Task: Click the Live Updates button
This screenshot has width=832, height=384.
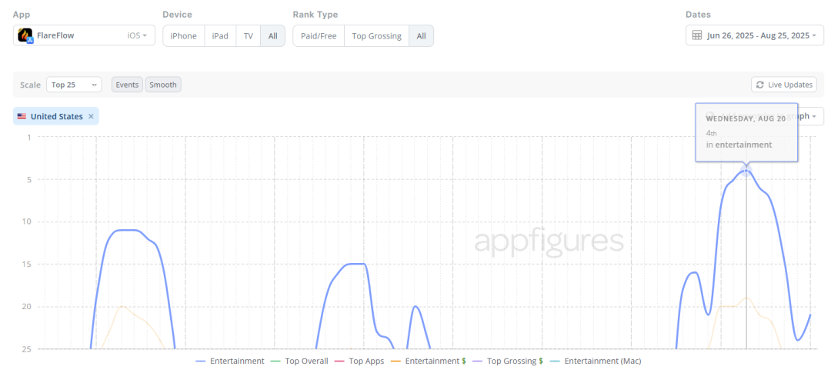Action: [x=784, y=85]
